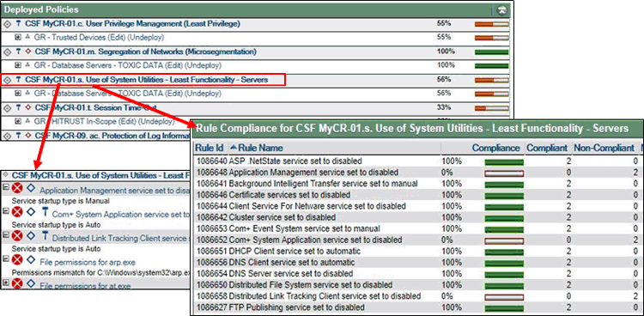Click red error icon for at.exe file permissions
644x316 pixels.
pyautogui.click(x=17, y=283)
